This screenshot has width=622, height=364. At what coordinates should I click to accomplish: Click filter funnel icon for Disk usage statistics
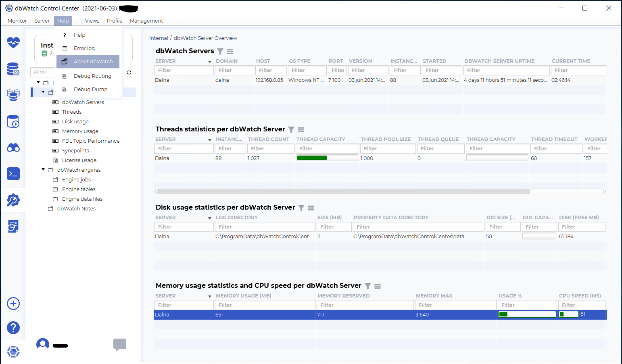301,208
